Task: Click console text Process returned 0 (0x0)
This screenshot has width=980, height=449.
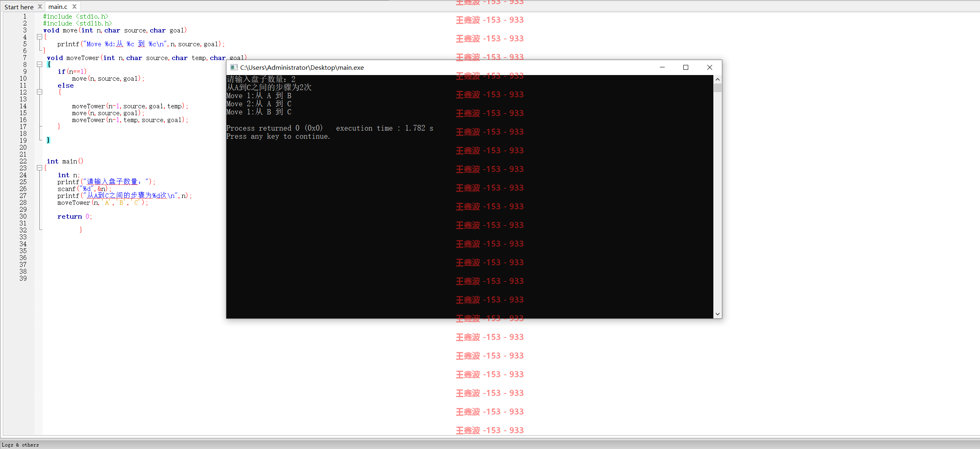Action: point(274,129)
